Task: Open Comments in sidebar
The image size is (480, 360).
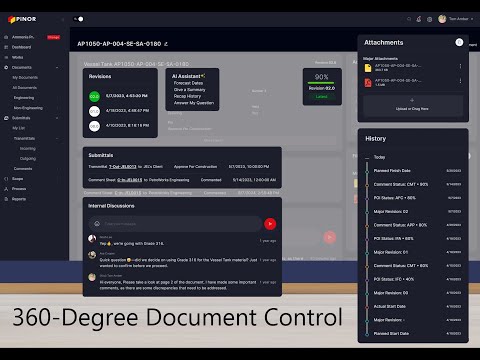Action: 23,169
